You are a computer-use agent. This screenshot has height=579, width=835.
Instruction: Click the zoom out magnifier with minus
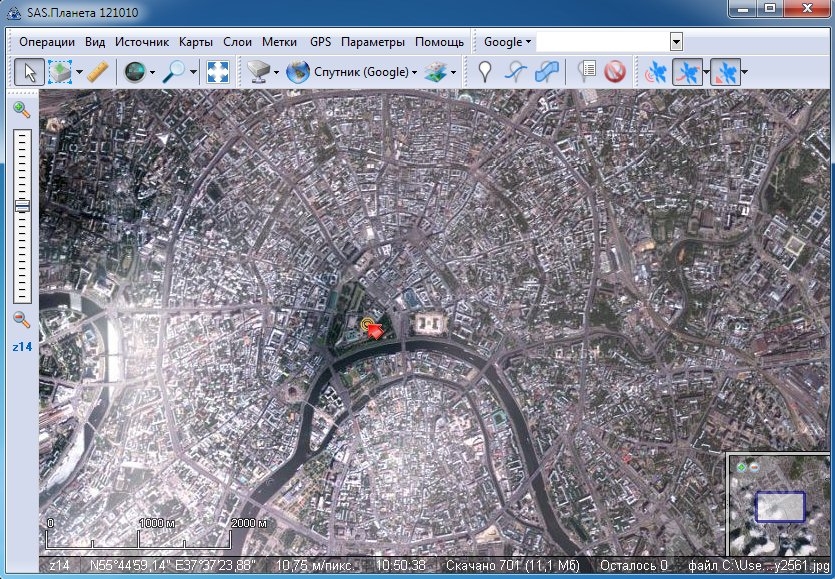[x=21, y=320]
